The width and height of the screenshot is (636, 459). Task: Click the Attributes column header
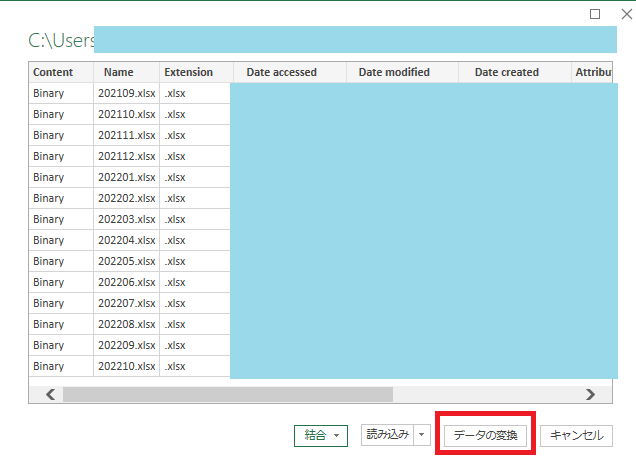[x=592, y=72]
